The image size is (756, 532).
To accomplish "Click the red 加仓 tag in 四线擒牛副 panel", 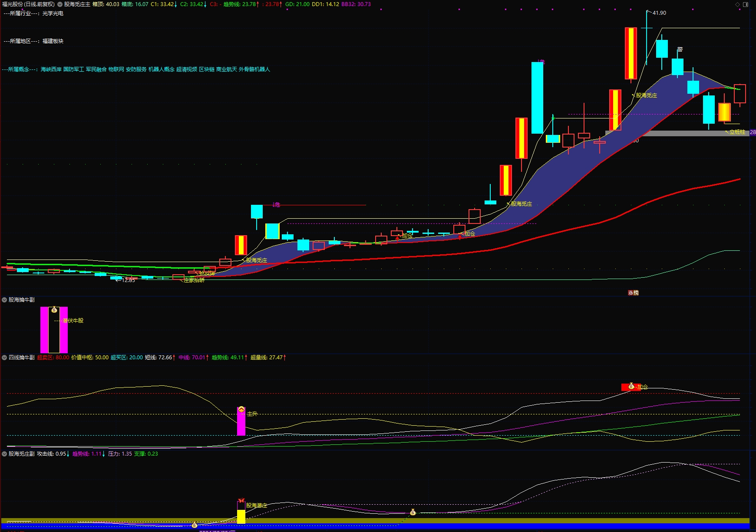I will click(631, 387).
